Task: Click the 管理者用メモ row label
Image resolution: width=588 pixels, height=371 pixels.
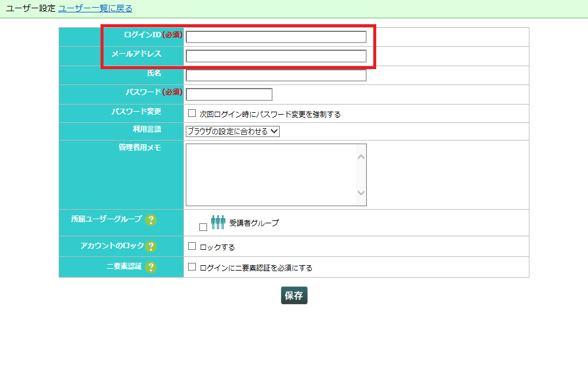Action: tap(140, 148)
